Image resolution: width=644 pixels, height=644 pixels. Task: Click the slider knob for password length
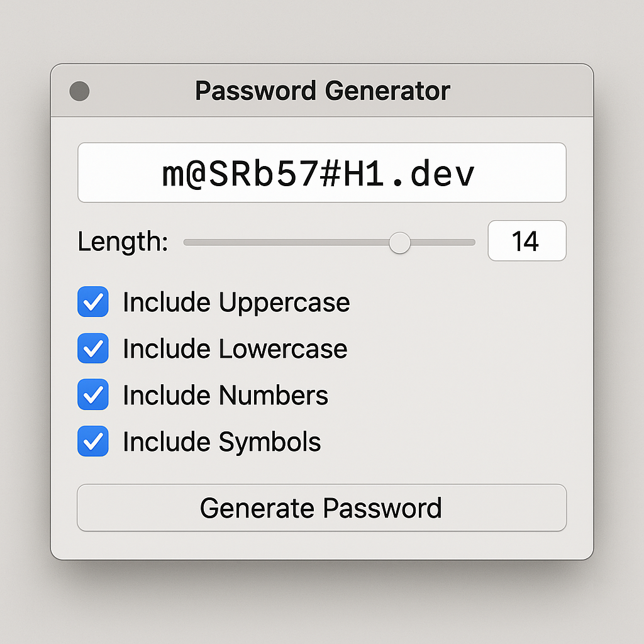[401, 243]
